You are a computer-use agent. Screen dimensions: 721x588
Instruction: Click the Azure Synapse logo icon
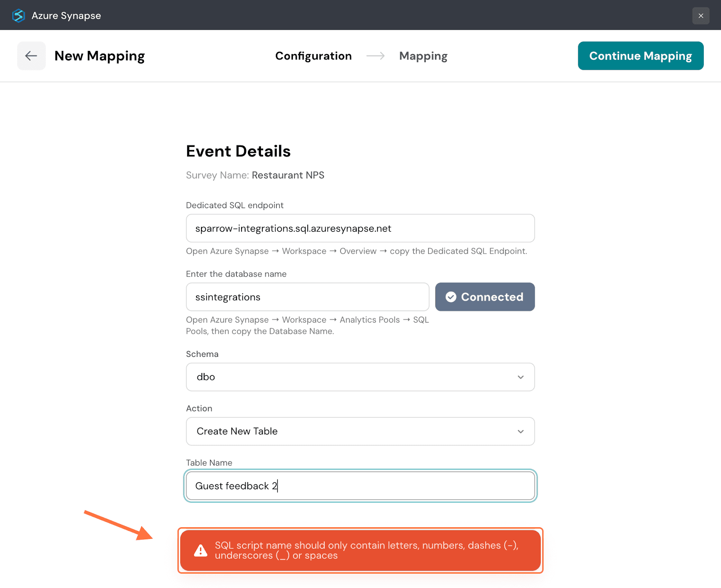click(18, 15)
